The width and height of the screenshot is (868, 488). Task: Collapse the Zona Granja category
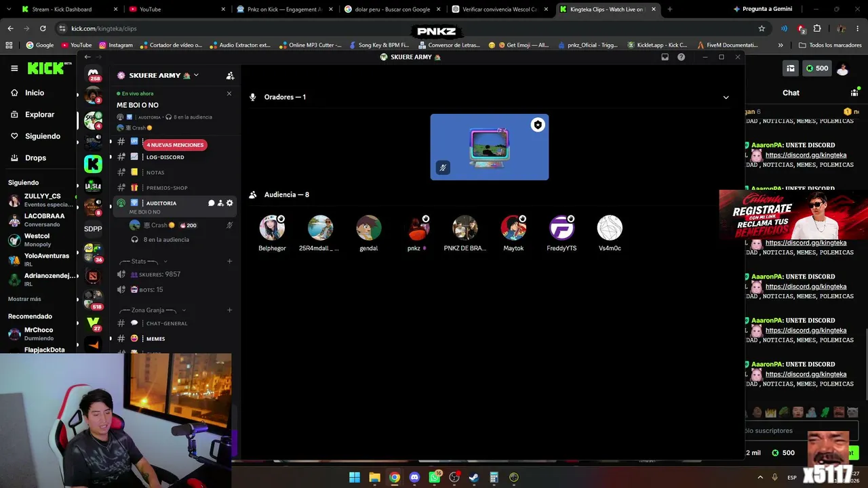click(x=153, y=310)
